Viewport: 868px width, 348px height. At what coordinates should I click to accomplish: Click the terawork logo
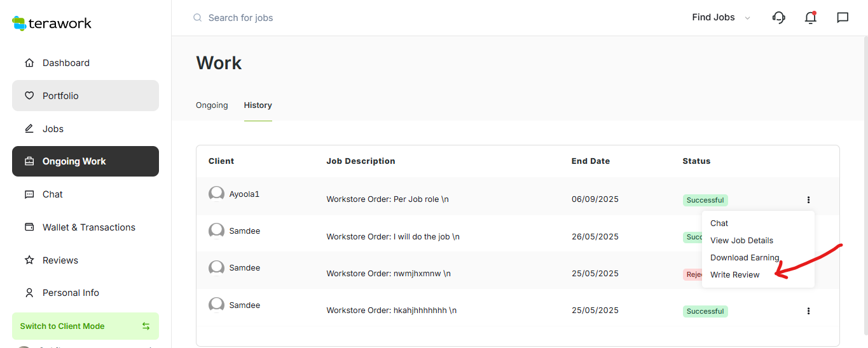tap(52, 23)
